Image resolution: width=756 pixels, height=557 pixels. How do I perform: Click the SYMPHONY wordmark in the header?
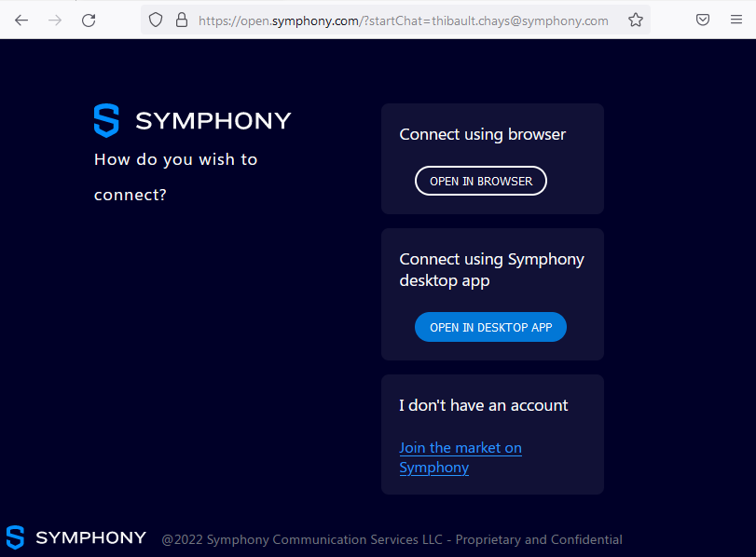pos(213,121)
